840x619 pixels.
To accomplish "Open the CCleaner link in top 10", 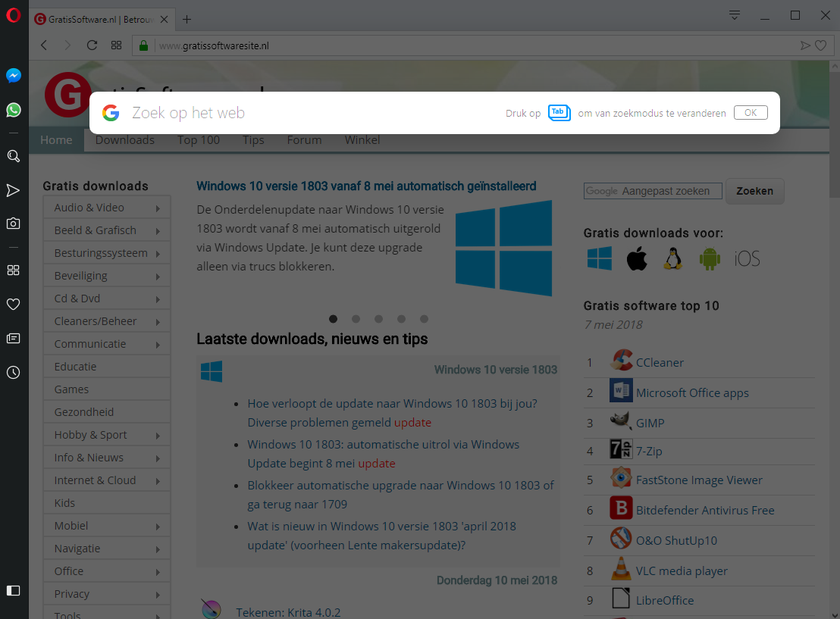I will click(x=660, y=362).
